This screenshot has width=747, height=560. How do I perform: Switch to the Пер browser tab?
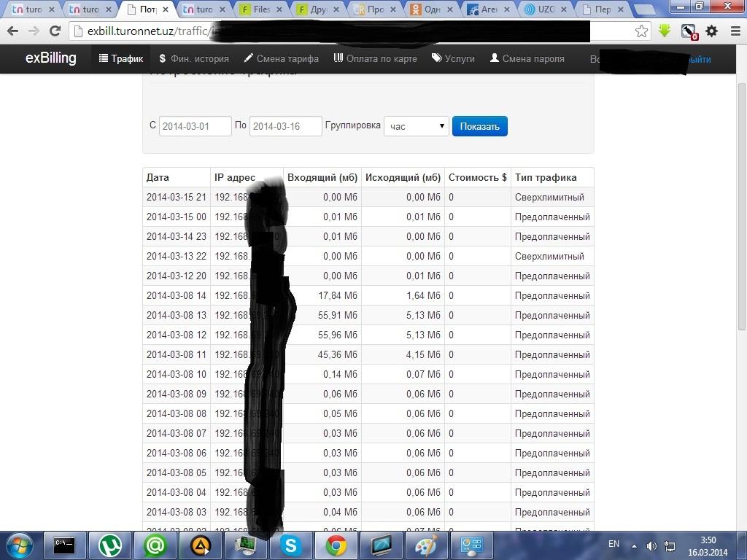[x=602, y=9]
